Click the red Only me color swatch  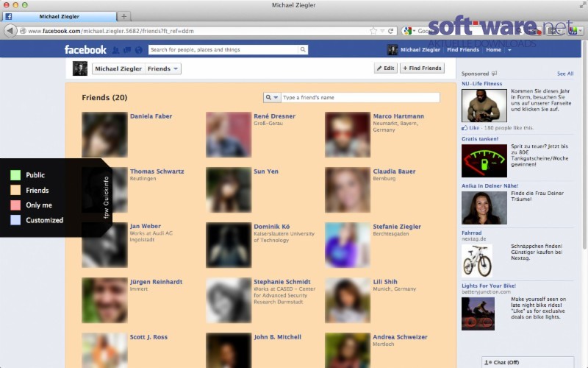pyautogui.click(x=15, y=205)
